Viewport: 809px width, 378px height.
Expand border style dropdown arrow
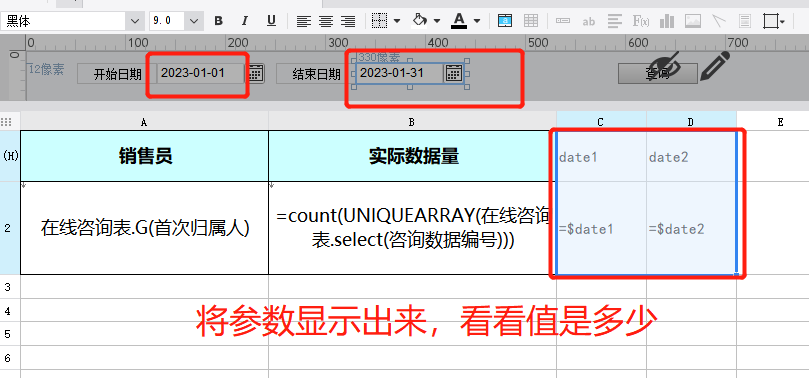(397, 21)
